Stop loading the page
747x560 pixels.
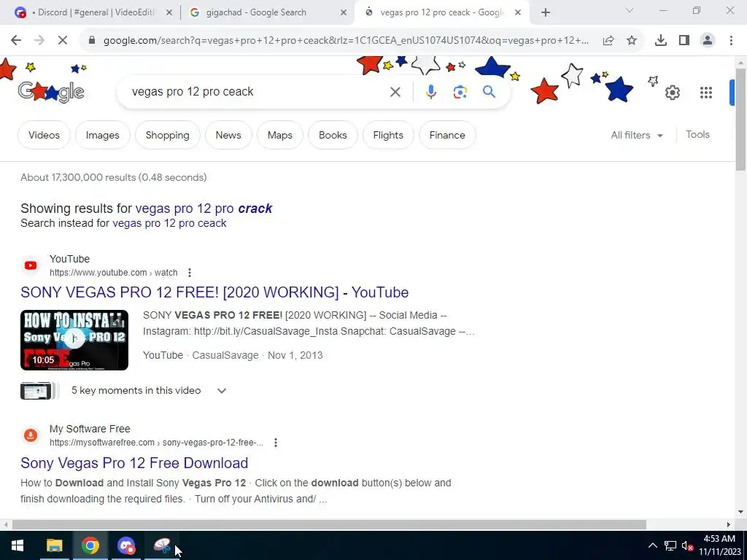point(63,41)
